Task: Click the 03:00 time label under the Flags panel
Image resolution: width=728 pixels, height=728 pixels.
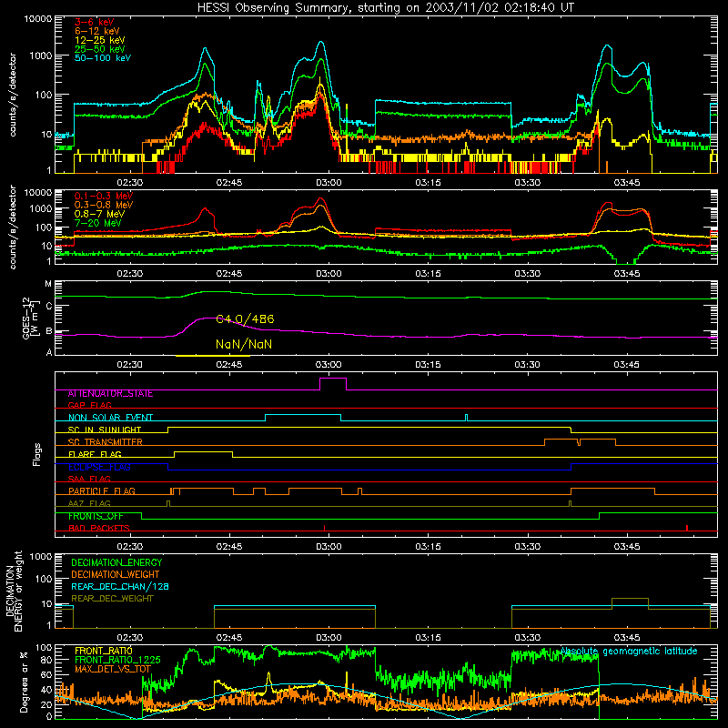Action: [329, 547]
